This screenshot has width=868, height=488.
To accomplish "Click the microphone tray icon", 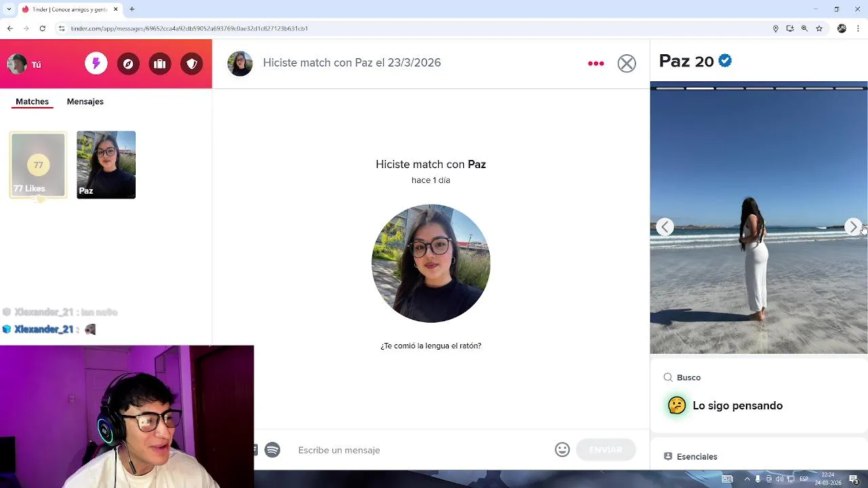I will click(758, 479).
